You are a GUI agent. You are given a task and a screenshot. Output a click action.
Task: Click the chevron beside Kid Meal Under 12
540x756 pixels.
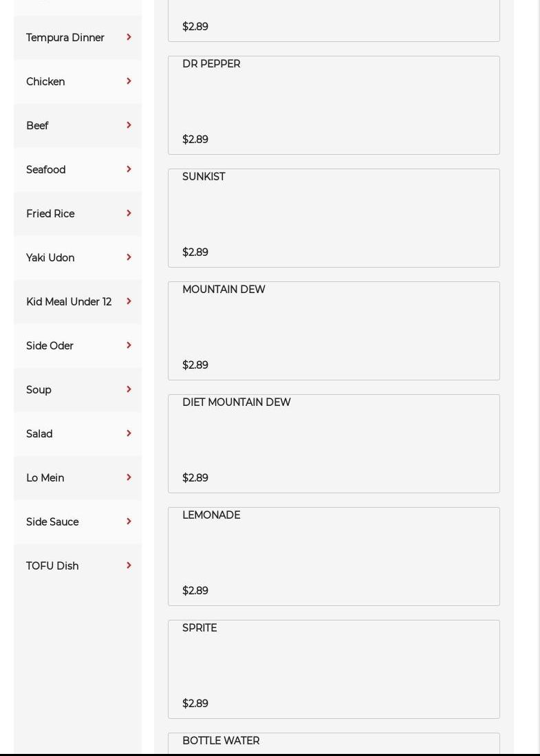tap(129, 301)
